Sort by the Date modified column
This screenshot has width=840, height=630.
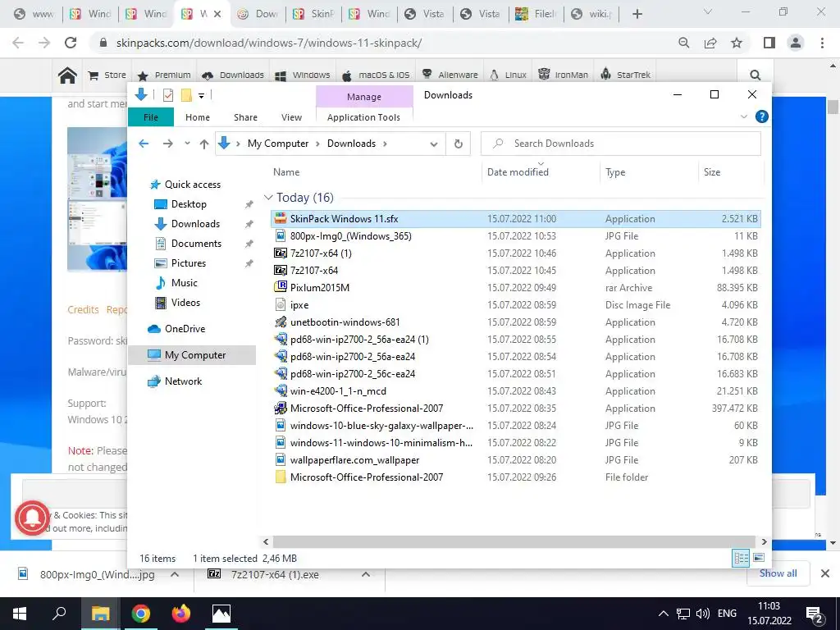tap(518, 172)
